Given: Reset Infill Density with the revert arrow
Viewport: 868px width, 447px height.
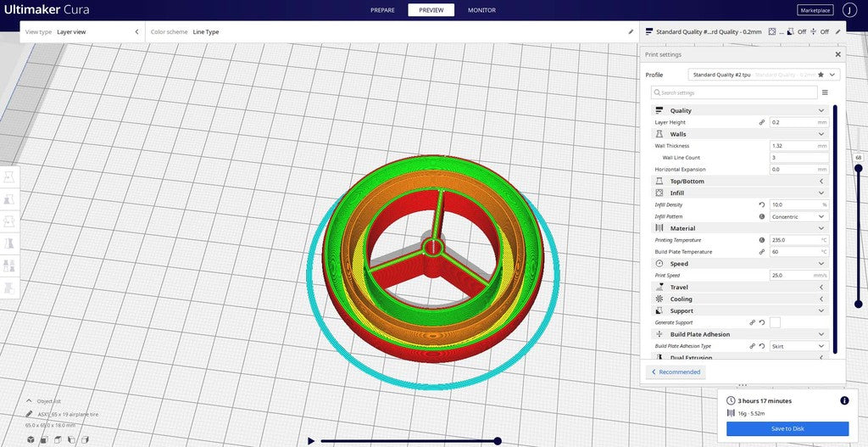Looking at the screenshot, I should click(x=762, y=204).
